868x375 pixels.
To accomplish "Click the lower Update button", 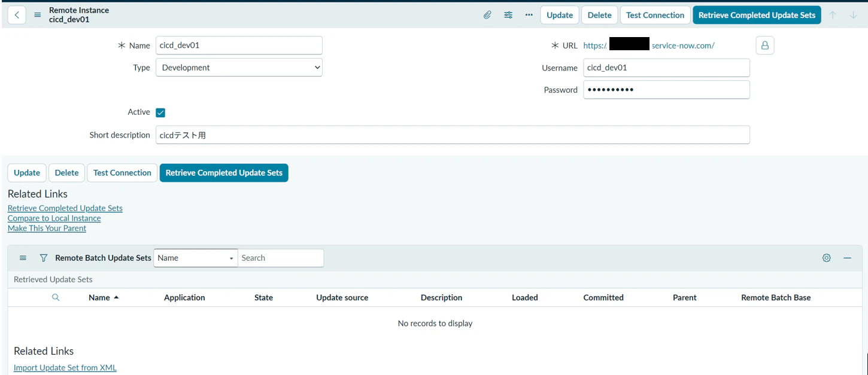I will (x=27, y=173).
